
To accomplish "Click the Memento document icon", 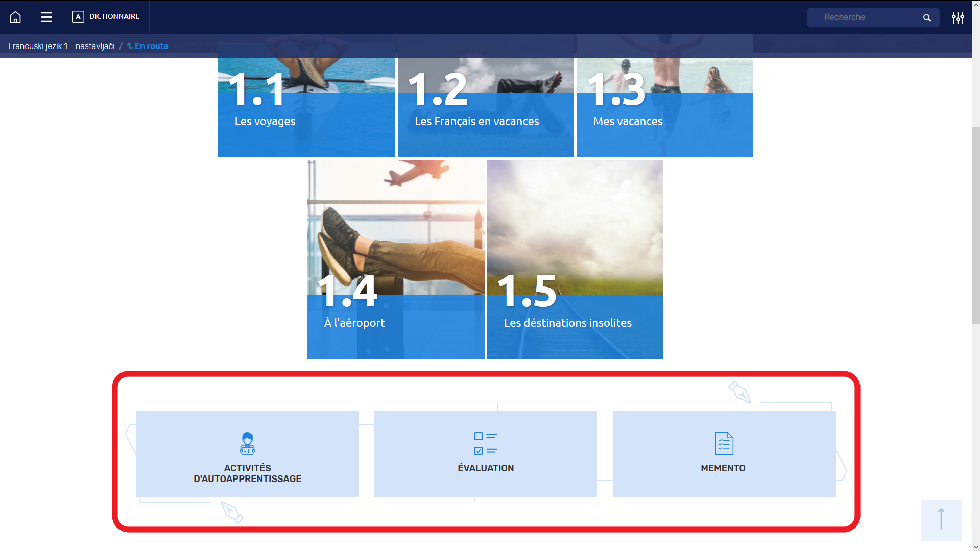I will [724, 443].
